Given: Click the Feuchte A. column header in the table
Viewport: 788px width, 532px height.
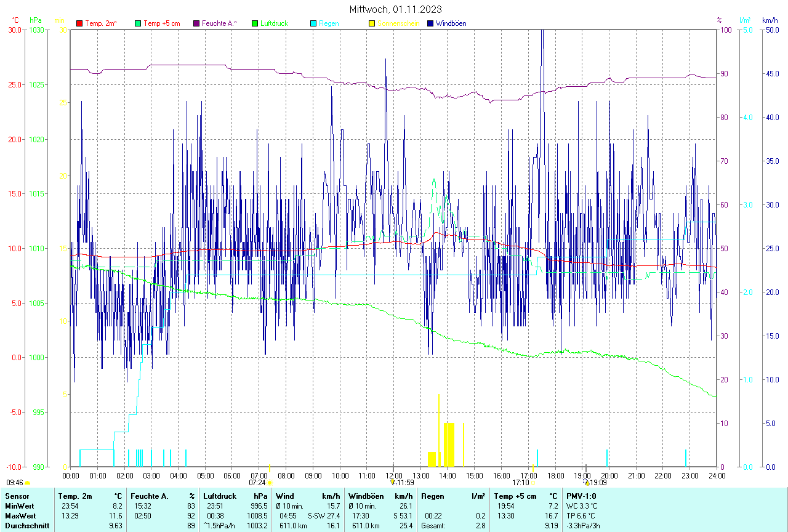Looking at the screenshot, I should pyautogui.click(x=150, y=496).
